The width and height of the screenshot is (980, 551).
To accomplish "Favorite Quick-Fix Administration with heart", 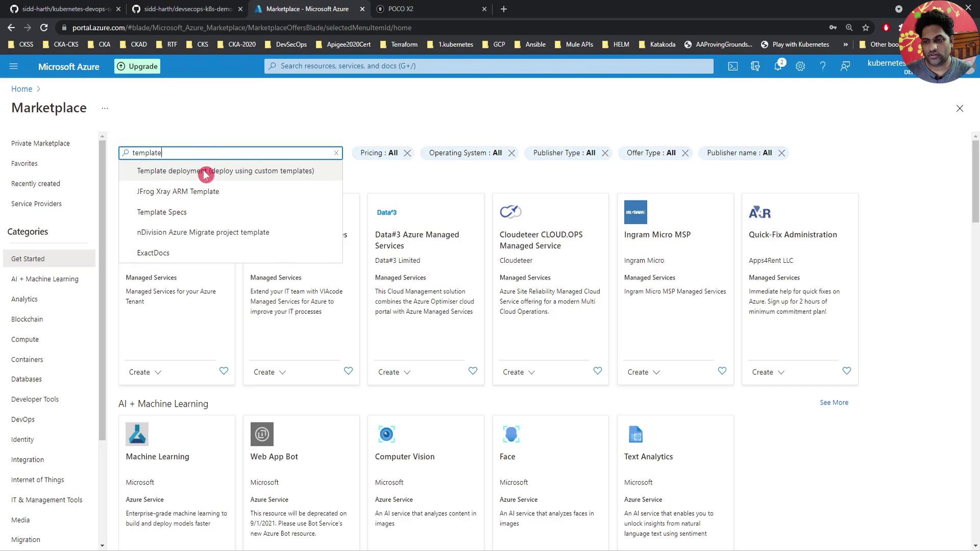I will (847, 371).
